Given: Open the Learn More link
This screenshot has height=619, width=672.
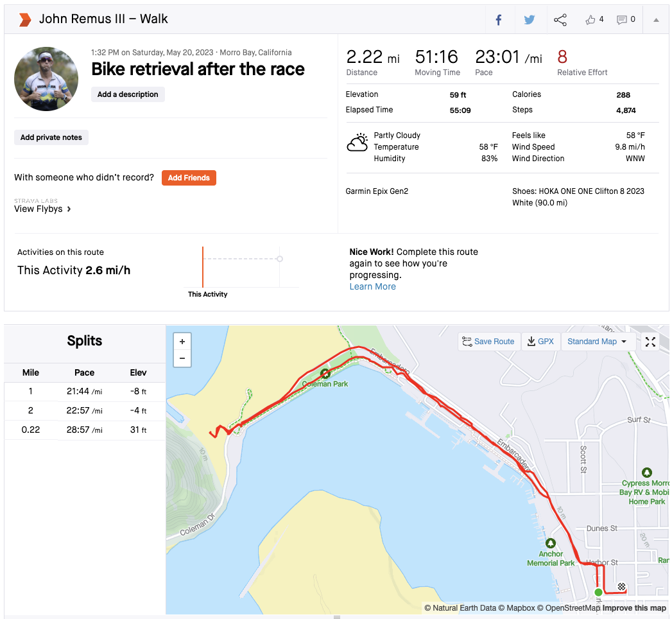Looking at the screenshot, I should (372, 286).
